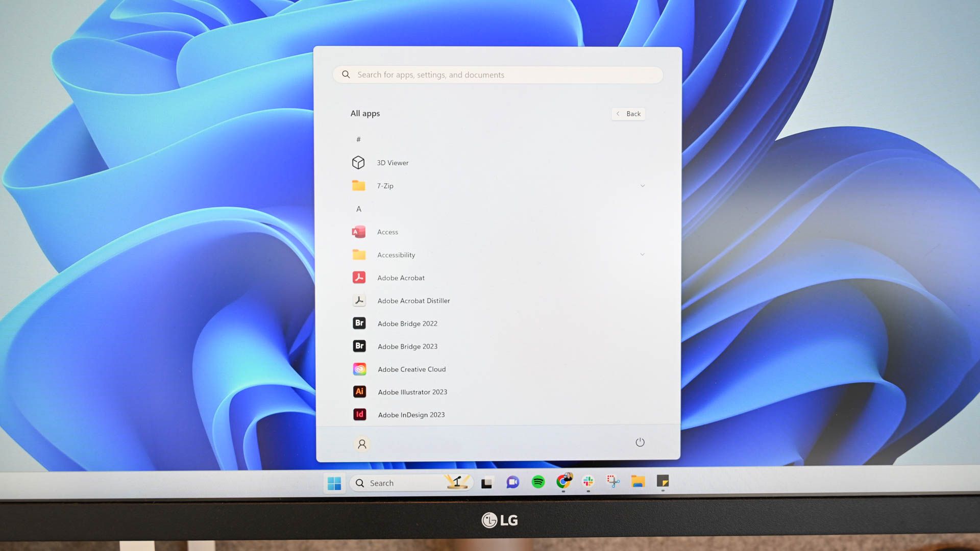980x551 pixels.
Task: Open Spotify from the taskbar
Action: pyautogui.click(x=538, y=483)
